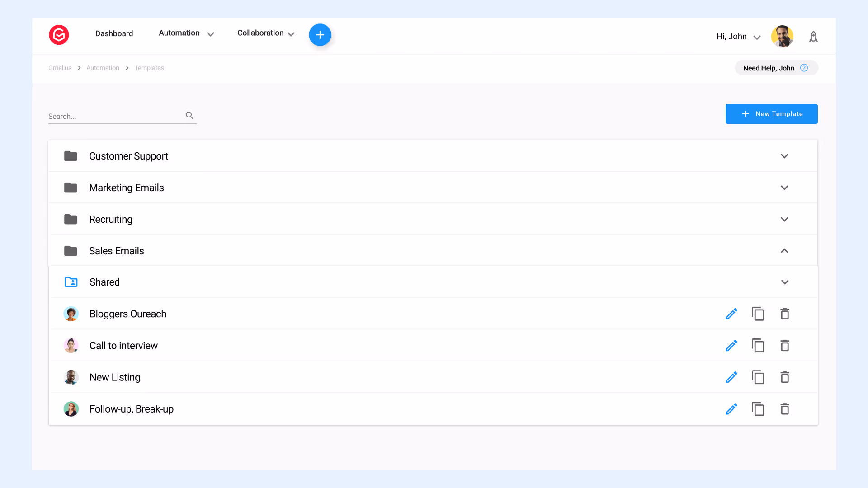The image size is (868, 488).
Task: Duplicate the Call to interview template
Action: click(x=758, y=346)
